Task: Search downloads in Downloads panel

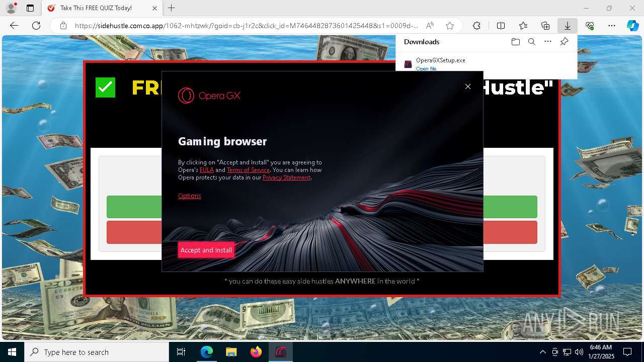Action: [x=532, y=42]
